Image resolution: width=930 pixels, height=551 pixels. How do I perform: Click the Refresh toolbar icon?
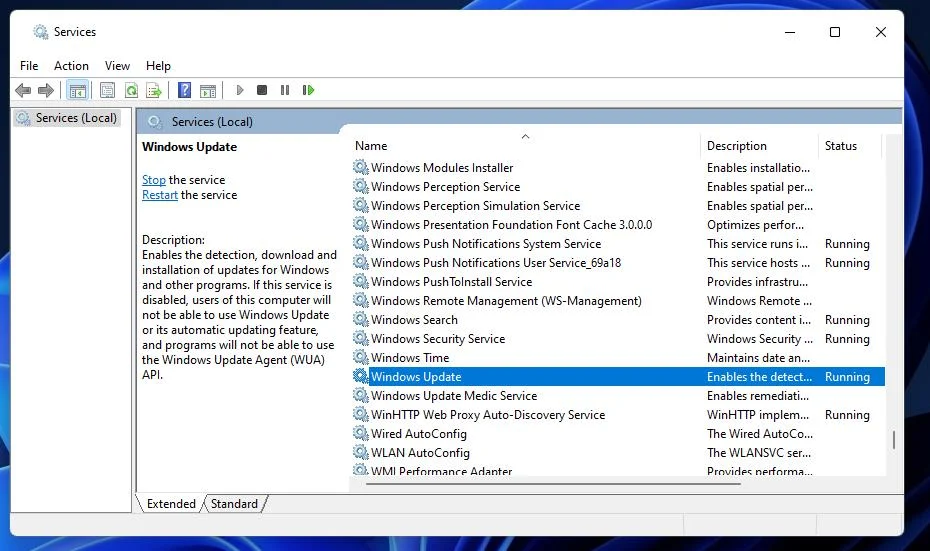click(x=131, y=90)
